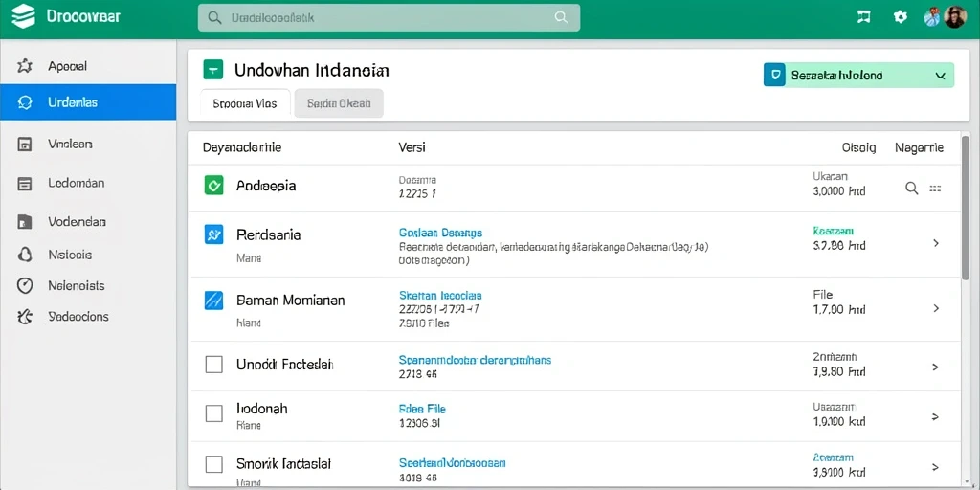Click the Baman Momianan row name
Viewport: 980px width, 490px height.
tap(291, 300)
